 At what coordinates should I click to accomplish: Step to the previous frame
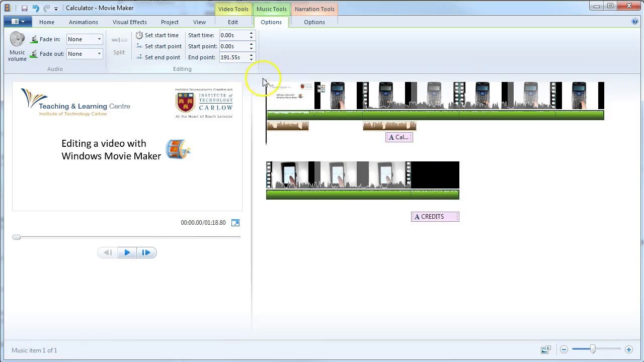(108, 252)
